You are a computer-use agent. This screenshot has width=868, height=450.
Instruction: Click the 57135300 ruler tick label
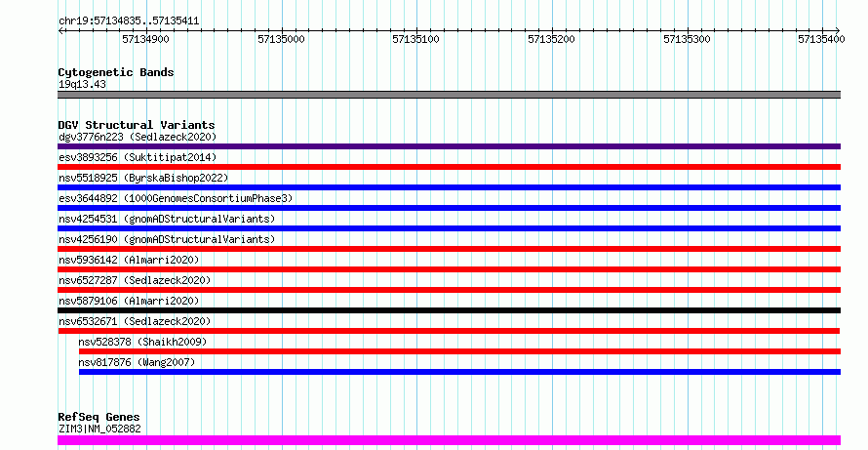[x=687, y=39]
